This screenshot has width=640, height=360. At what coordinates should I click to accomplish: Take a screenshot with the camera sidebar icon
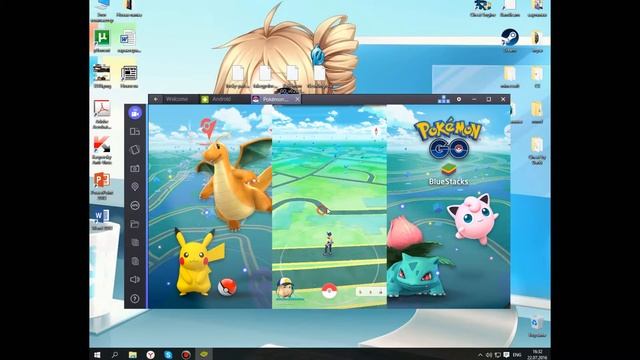pos(135,168)
